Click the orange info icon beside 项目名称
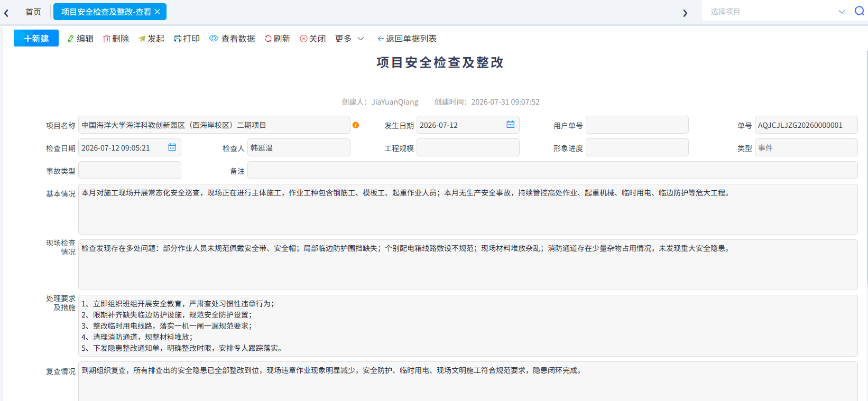 tap(356, 125)
